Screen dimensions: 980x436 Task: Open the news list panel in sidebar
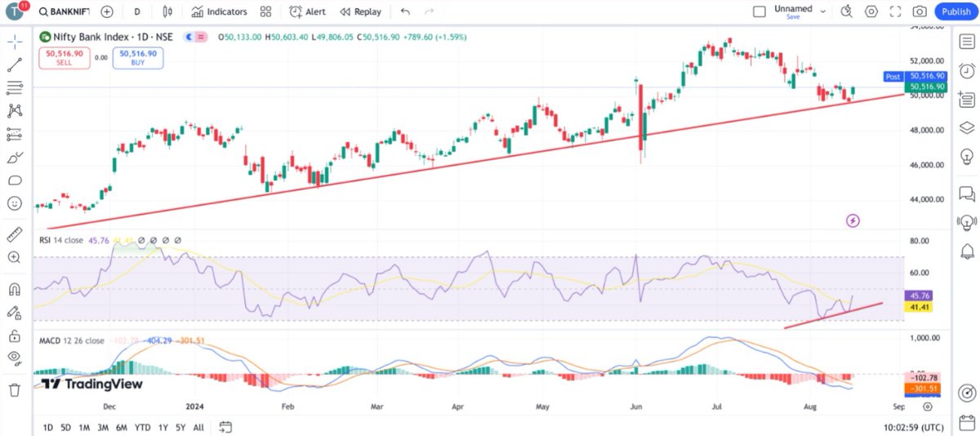coord(967,100)
